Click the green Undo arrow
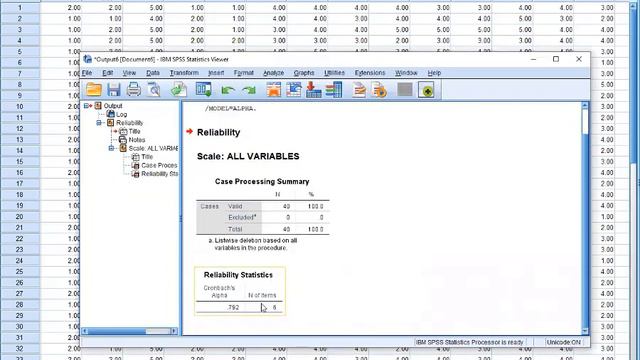Image resolution: width=640 pixels, height=360 pixels. click(x=228, y=90)
